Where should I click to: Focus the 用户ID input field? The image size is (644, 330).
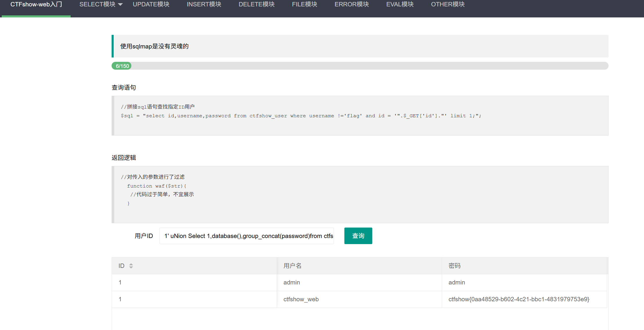pyautogui.click(x=246, y=236)
